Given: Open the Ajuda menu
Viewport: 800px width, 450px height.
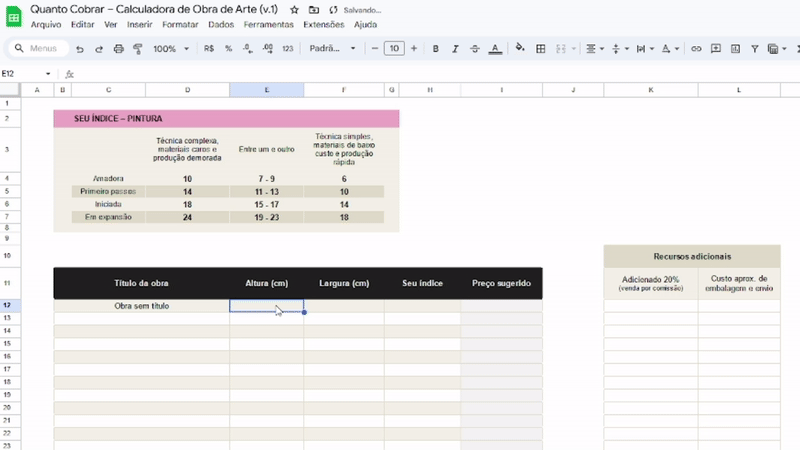Looking at the screenshot, I should point(365,24).
